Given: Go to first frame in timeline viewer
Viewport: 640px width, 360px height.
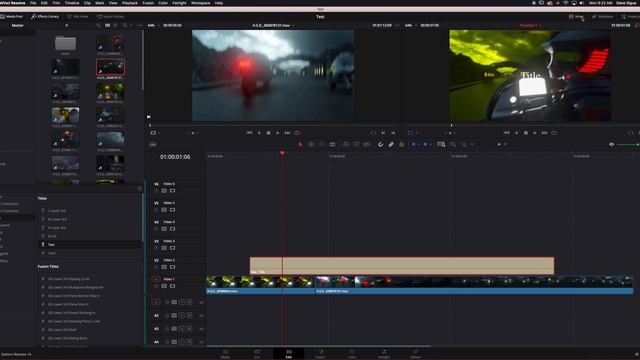Looking at the screenshot, I should coord(507,133).
